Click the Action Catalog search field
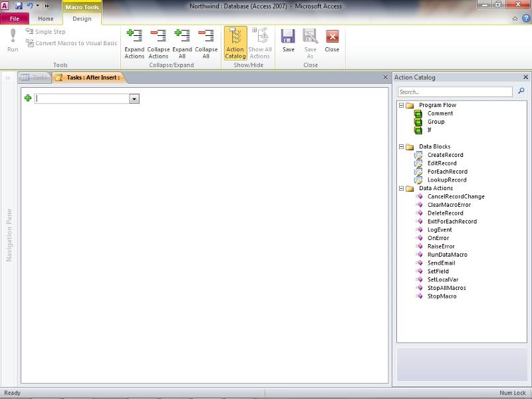 tap(455, 92)
